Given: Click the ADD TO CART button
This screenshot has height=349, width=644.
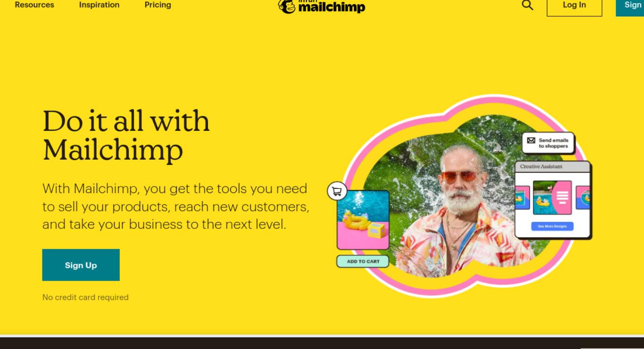Looking at the screenshot, I should pyautogui.click(x=363, y=261).
